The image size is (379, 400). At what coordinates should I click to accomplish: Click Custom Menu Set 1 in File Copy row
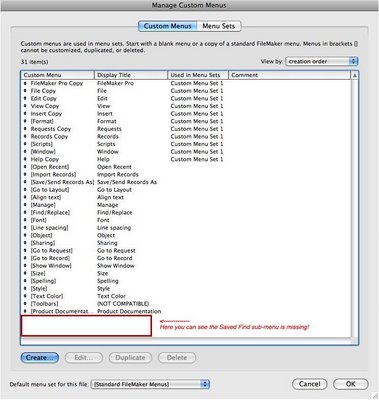[197, 91]
